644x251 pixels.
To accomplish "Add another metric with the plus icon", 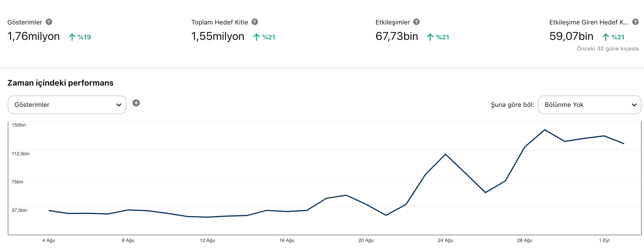I will (136, 103).
